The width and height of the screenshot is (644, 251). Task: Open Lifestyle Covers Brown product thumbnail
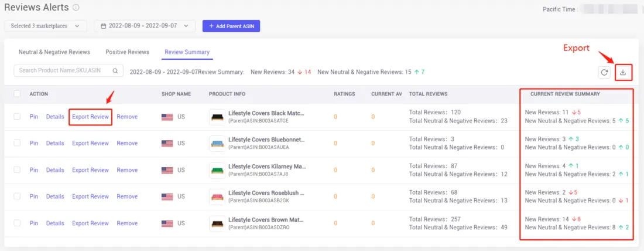217,223
